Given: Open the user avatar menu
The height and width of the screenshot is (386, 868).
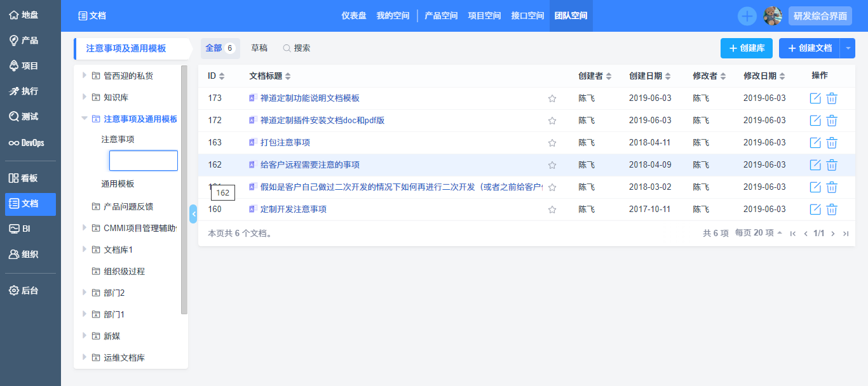Looking at the screenshot, I should 773,16.
